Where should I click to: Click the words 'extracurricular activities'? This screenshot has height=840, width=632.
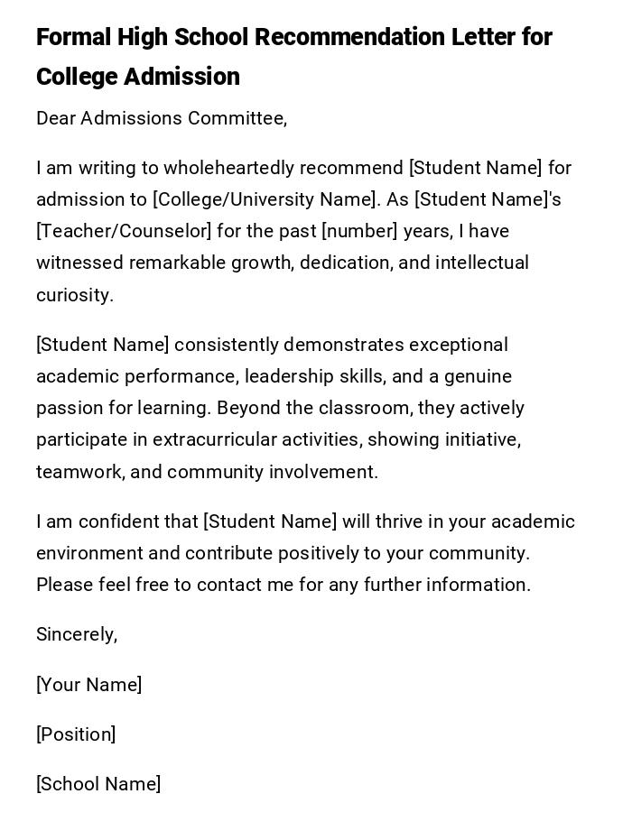click(256, 439)
